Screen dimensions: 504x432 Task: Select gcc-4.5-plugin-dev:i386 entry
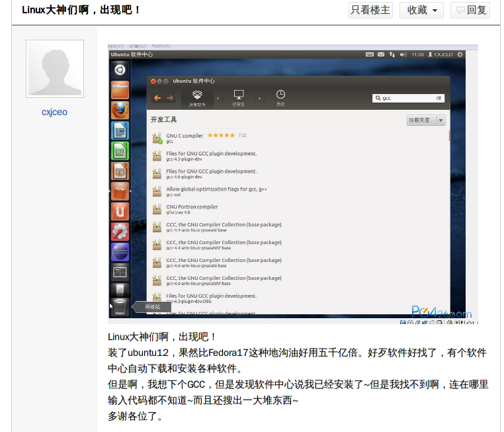click(299, 298)
